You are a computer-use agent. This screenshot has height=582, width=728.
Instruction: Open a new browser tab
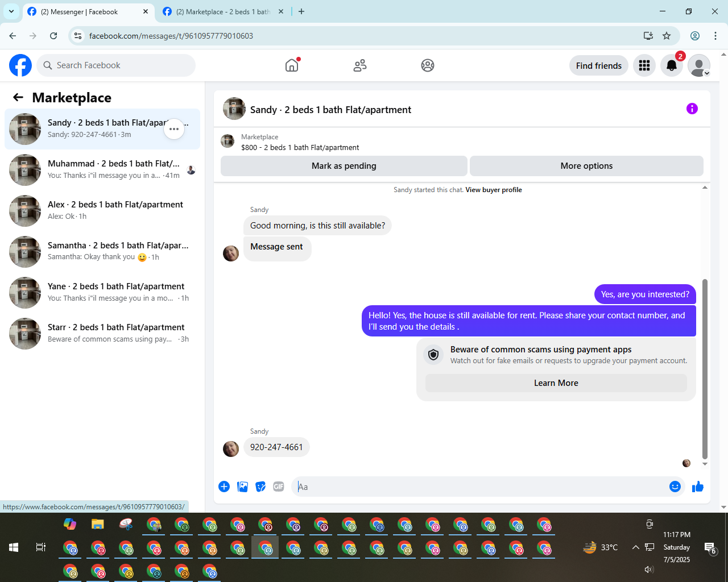pos(301,11)
